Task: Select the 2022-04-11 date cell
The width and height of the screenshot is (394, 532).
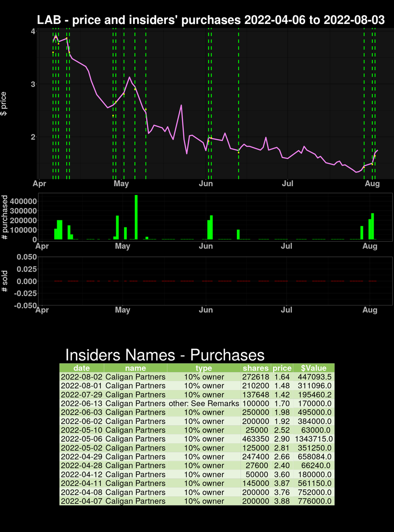Action: (82, 483)
